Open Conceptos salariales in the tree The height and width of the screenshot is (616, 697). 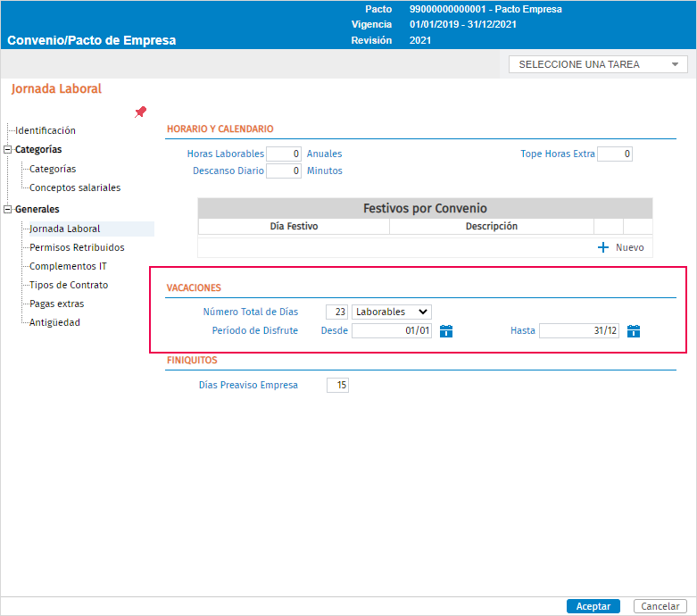(75, 187)
